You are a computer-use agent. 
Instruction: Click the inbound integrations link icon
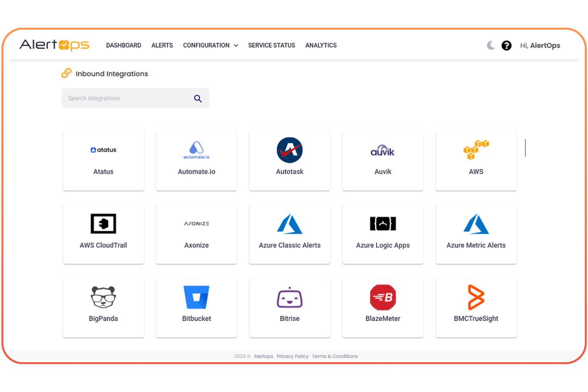point(66,73)
